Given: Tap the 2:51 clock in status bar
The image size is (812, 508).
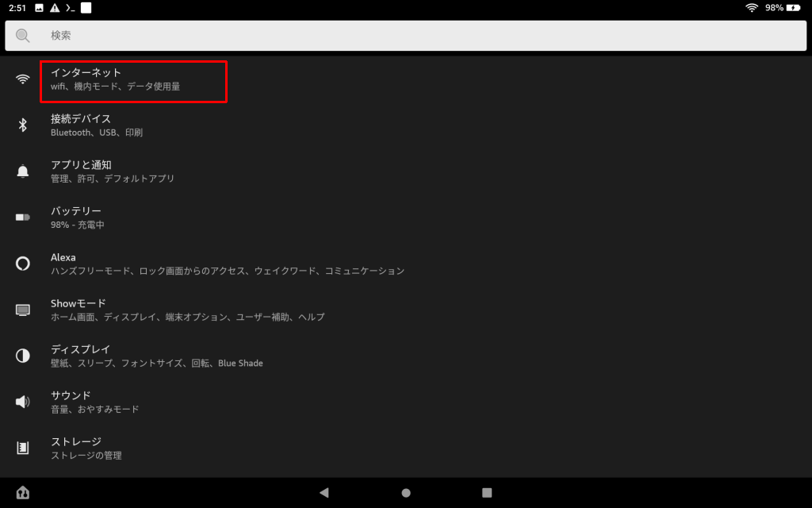Looking at the screenshot, I should [17, 8].
